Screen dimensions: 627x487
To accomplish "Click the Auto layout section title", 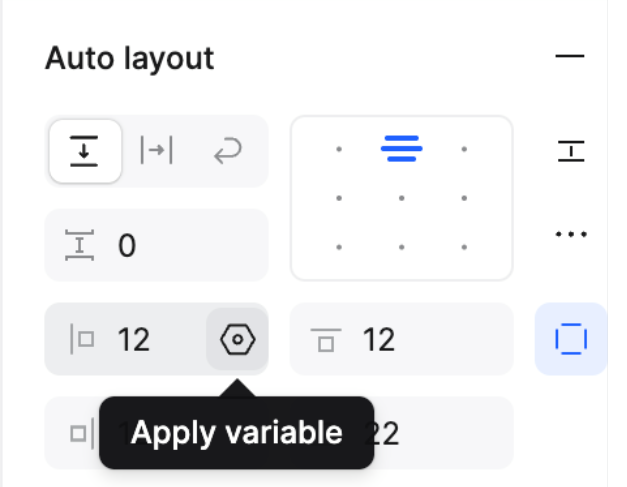I will [x=130, y=58].
